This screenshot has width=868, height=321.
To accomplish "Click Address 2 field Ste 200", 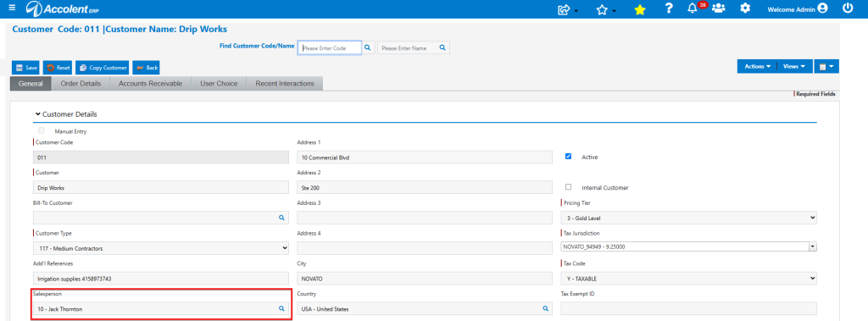I will (x=425, y=188).
